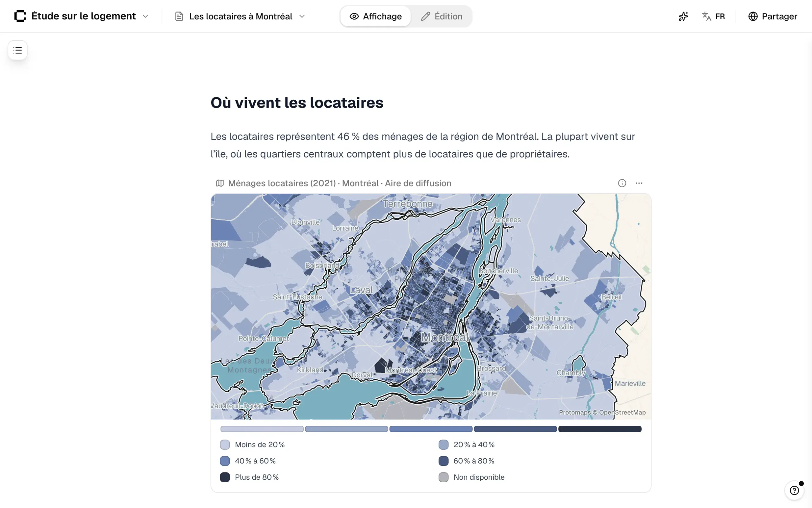This screenshot has width=812, height=508.
Task: Select the darkest legend bar segment
Action: [599, 429]
